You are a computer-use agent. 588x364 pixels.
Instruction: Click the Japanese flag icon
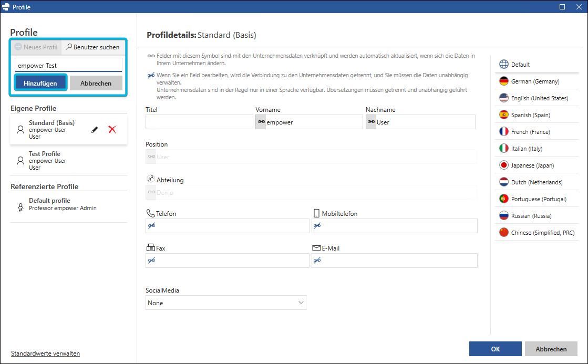click(504, 165)
